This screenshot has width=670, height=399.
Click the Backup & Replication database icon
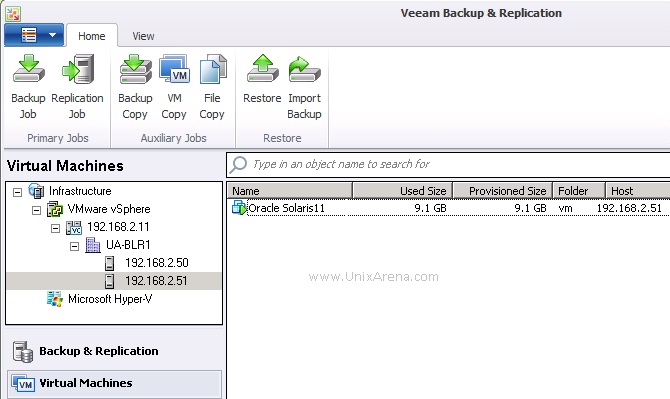(23, 352)
